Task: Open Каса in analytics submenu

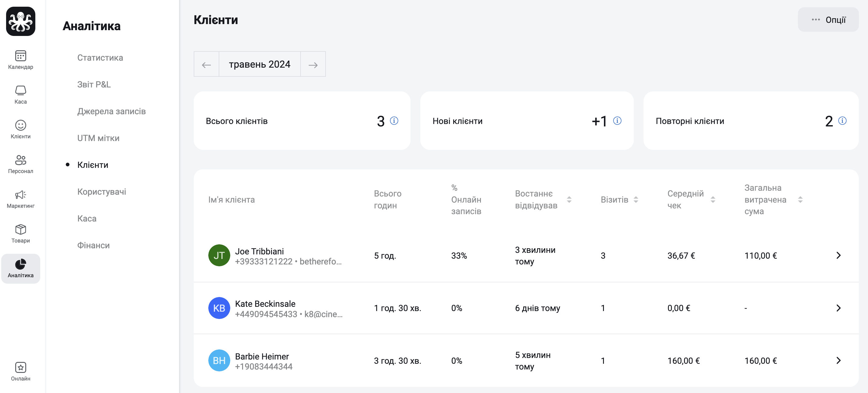Action: [87, 218]
